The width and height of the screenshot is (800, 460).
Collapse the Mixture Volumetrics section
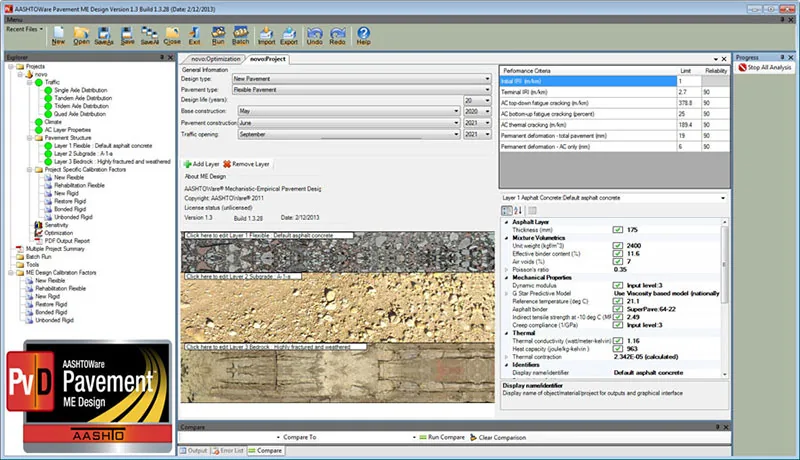[x=507, y=238]
